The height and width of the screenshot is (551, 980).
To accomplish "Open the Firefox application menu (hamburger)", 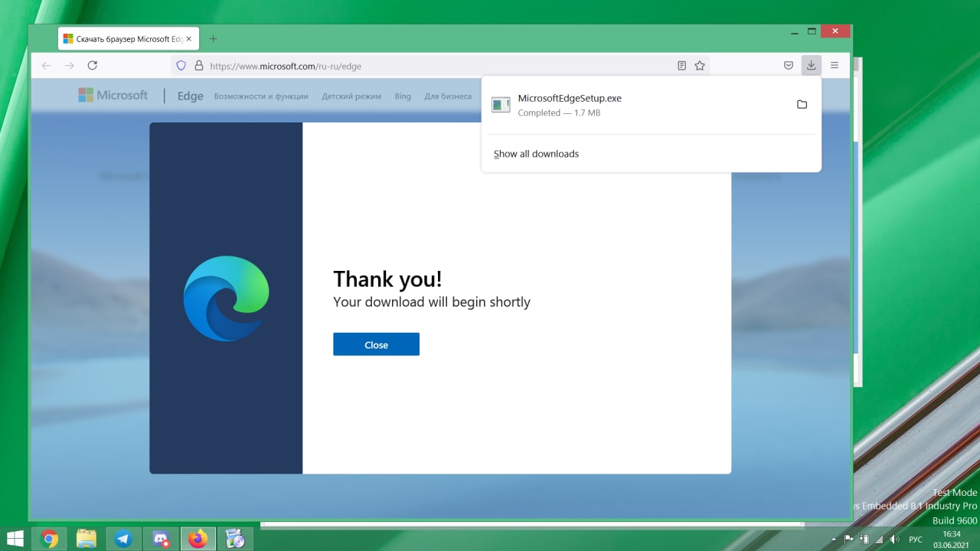I will click(835, 66).
